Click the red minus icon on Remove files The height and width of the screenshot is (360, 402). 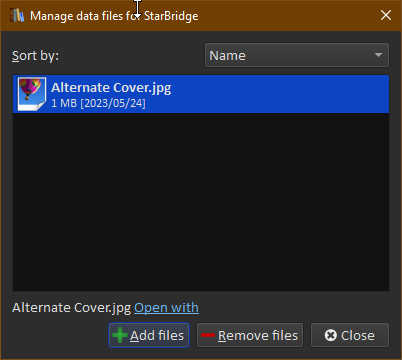point(208,335)
